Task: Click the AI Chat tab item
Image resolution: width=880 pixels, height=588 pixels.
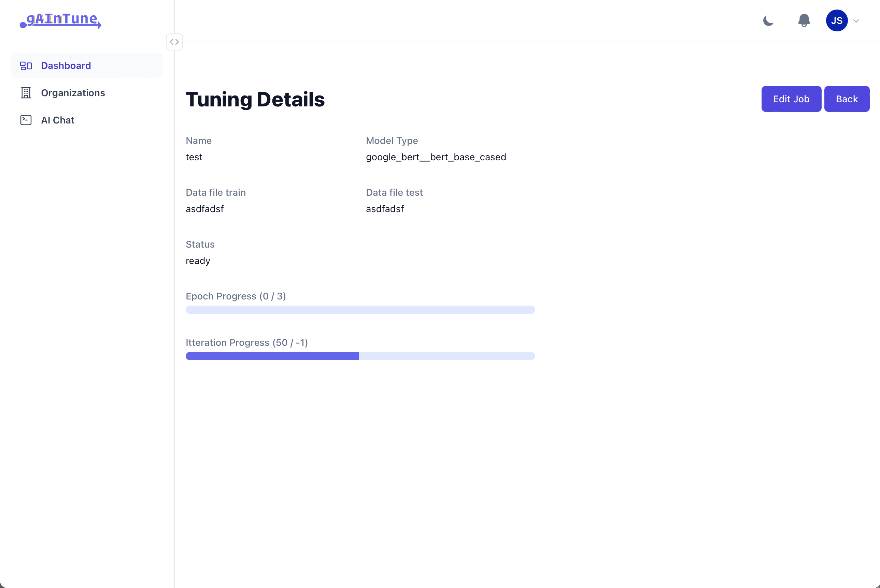Action: click(x=57, y=120)
